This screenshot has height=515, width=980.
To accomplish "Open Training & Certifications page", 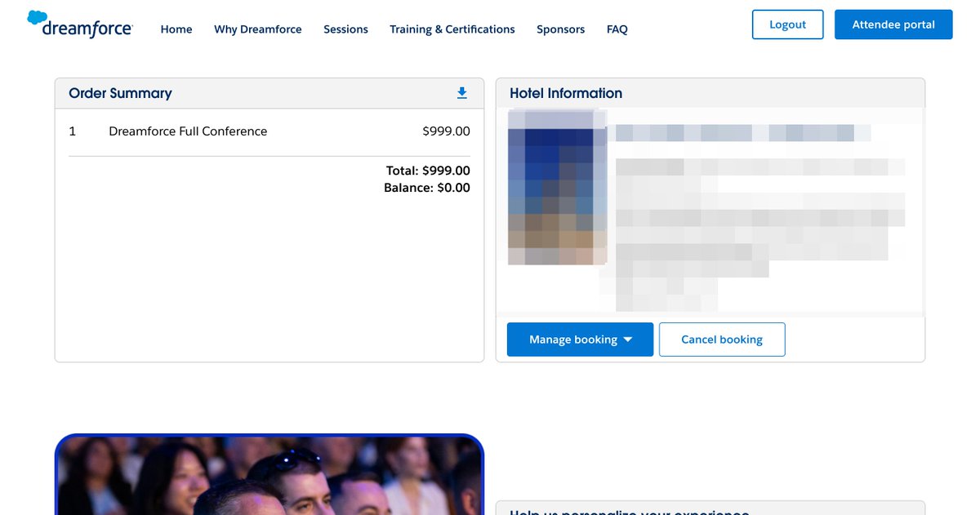I will point(452,29).
